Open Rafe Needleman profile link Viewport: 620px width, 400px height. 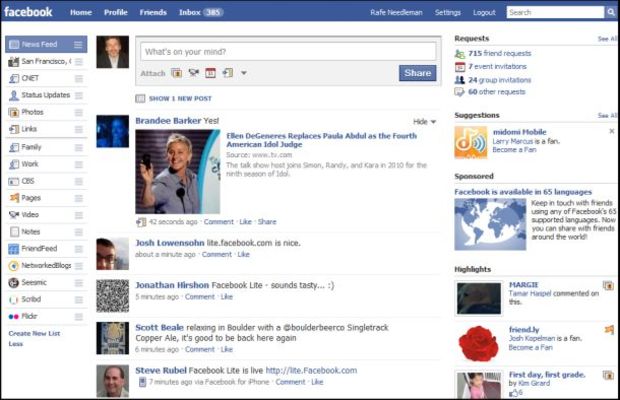396,12
